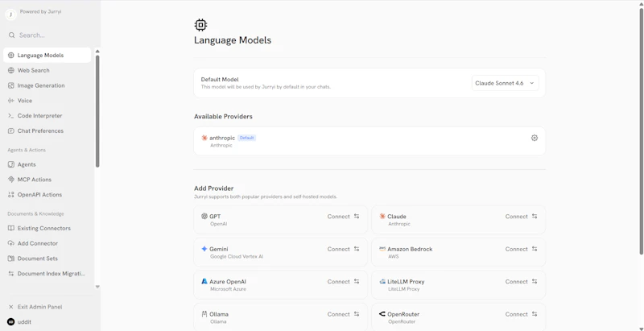644x331 pixels.
Task: Click the Azure OpenAI logo icon
Action: (204, 281)
